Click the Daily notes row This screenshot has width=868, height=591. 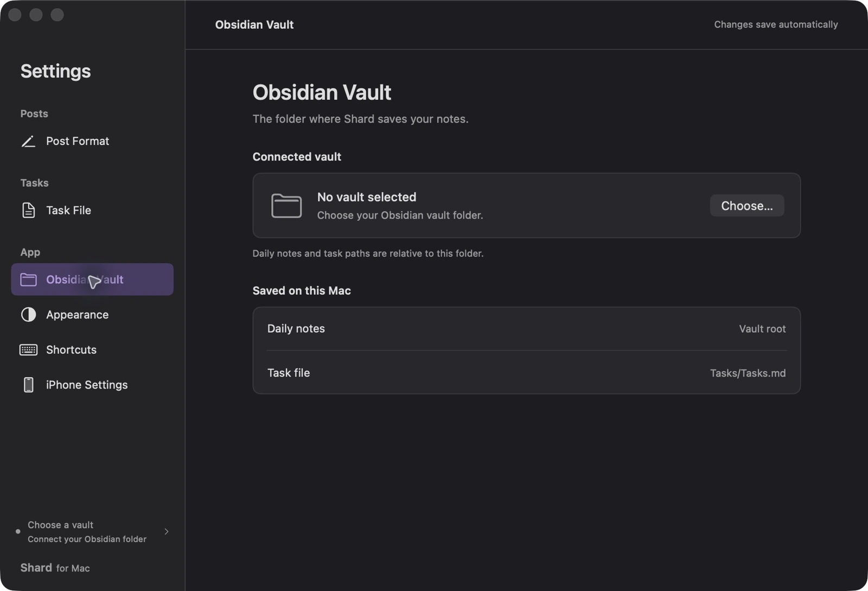click(526, 329)
